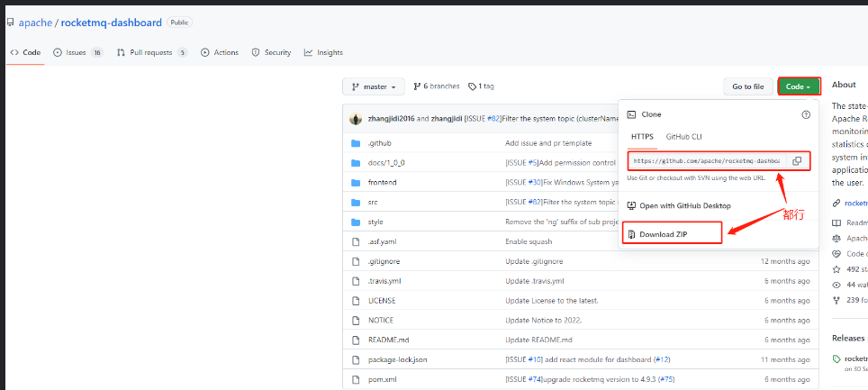Click the pom.xml file icon
Image resolution: width=868 pixels, height=390 pixels.
point(356,379)
